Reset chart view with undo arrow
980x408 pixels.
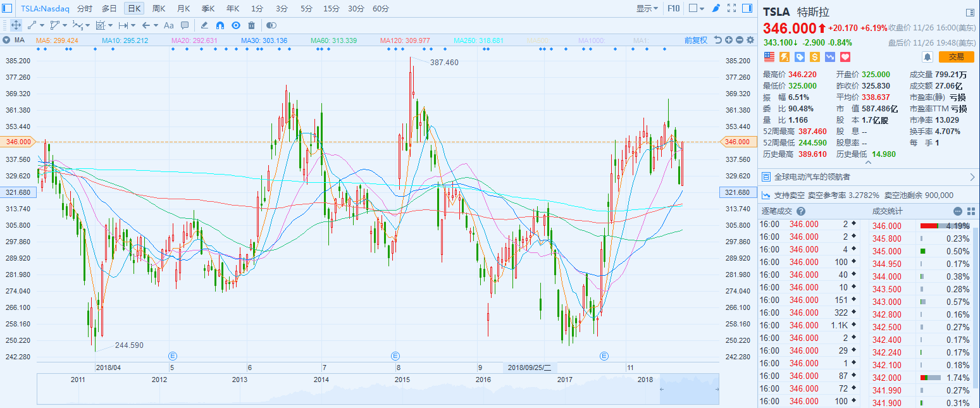(x=718, y=40)
